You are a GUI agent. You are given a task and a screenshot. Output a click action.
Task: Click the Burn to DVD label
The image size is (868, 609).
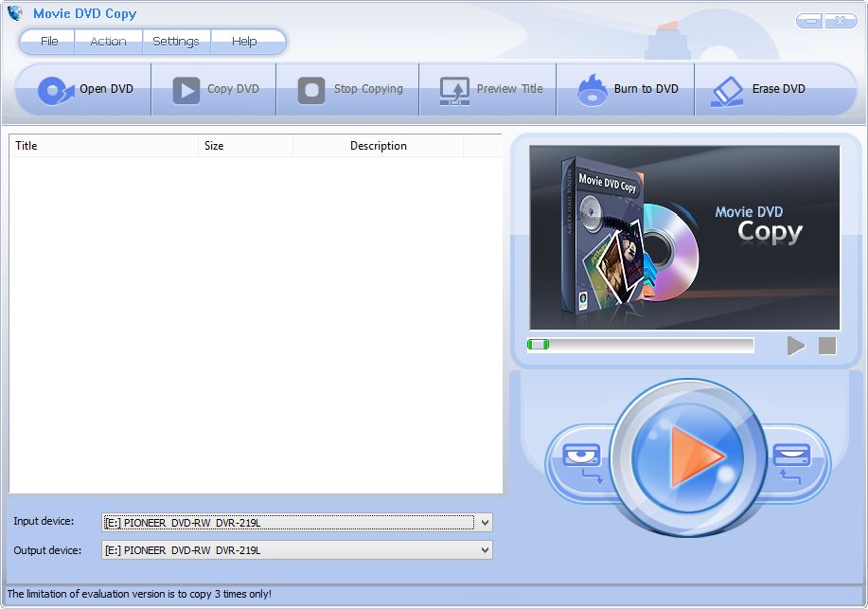[646, 89]
